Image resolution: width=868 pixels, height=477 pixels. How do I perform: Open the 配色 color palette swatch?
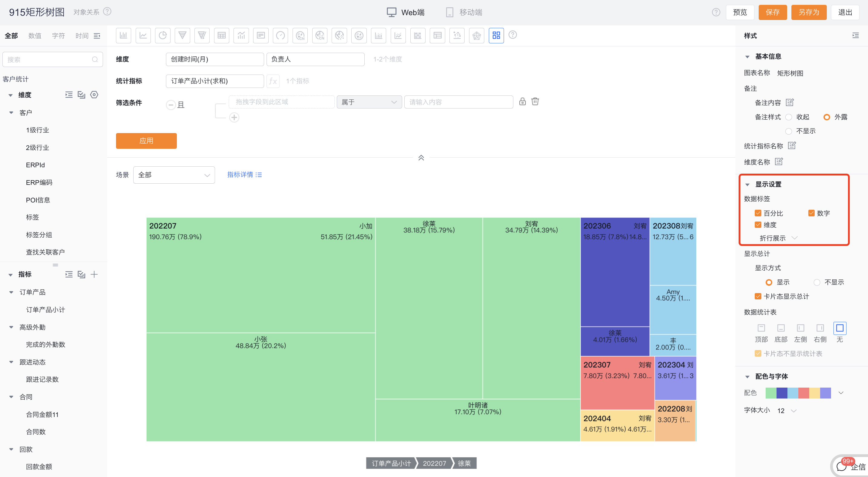click(x=798, y=393)
